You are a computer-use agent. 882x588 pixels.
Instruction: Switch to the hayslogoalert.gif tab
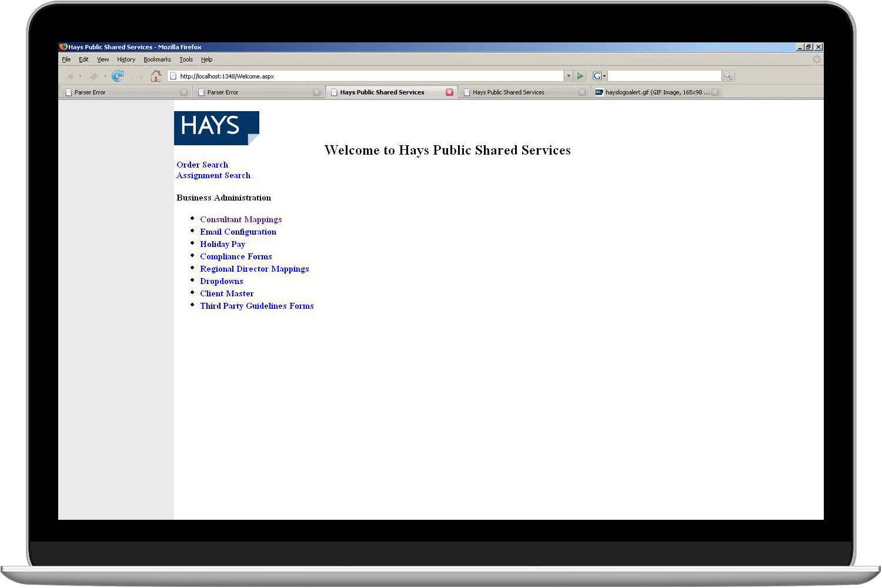(x=656, y=92)
